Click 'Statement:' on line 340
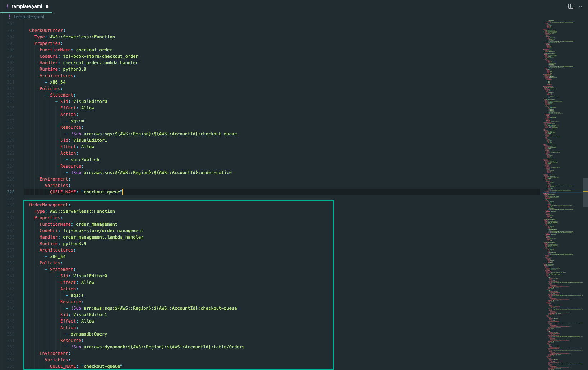This screenshot has width=588, height=370. click(x=63, y=270)
